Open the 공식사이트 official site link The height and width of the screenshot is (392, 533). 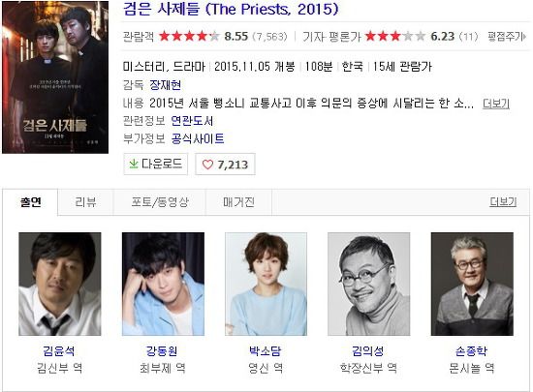pos(198,138)
